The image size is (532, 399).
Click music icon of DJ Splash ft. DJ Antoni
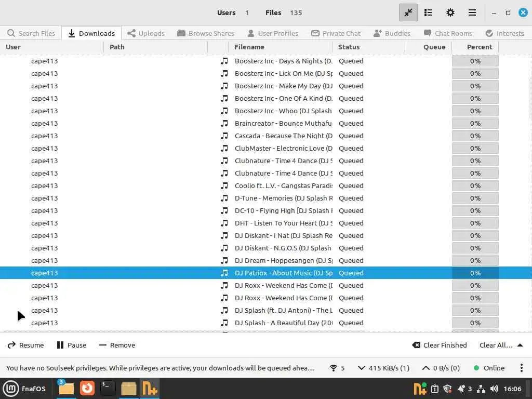[224, 311]
